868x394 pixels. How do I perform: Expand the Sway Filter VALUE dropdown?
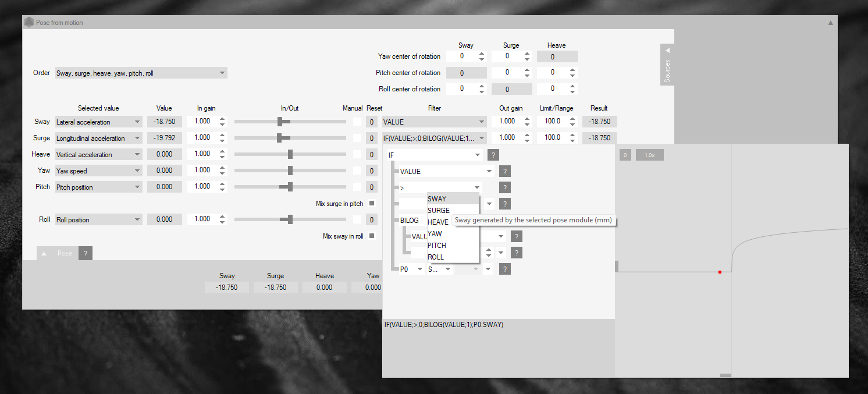(482, 122)
